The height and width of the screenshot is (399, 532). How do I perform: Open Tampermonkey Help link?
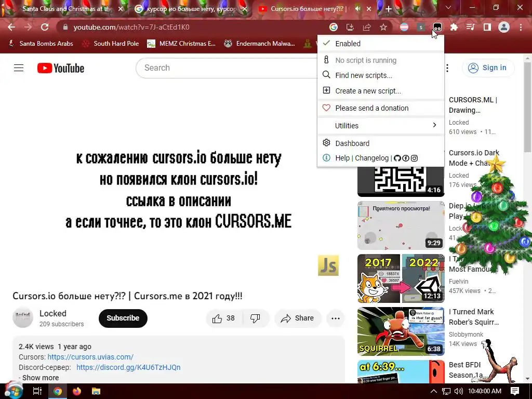pos(342,158)
